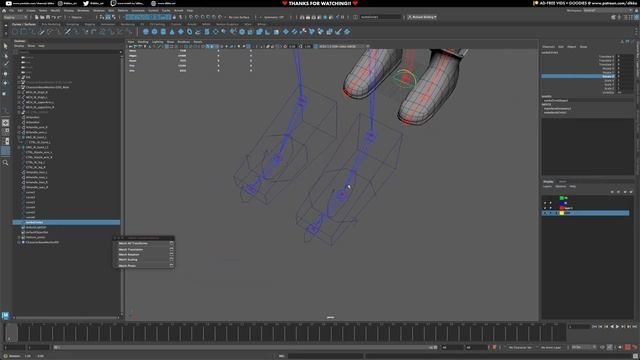This screenshot has width=640, height=360.
Task: Choose Match Rotation from popup menu
Action: tap(129, 255)
